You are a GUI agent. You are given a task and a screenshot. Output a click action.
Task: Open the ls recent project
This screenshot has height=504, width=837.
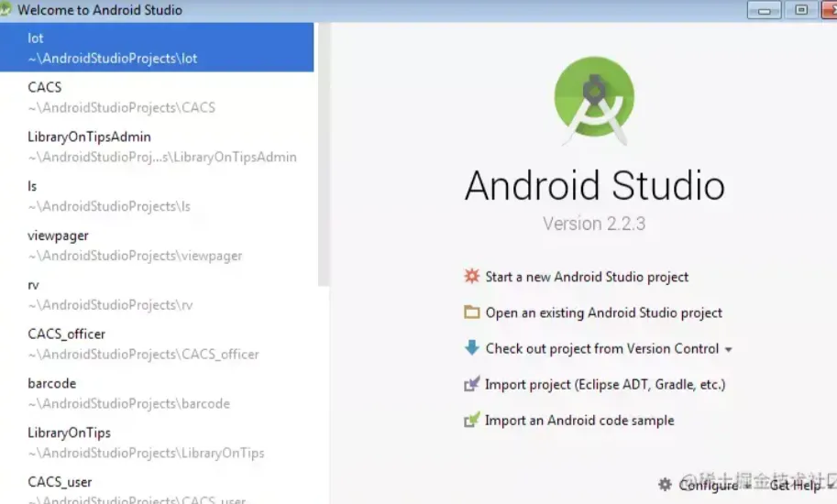point(157,196)
